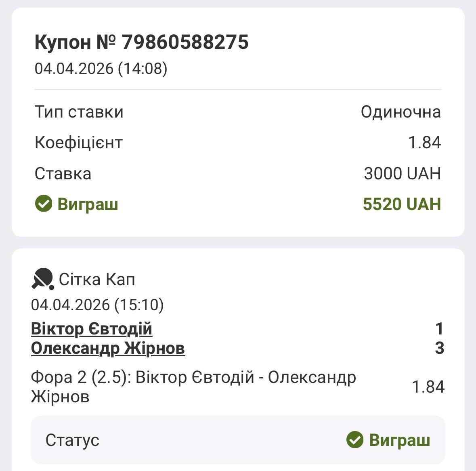Click the match time 04.04.2026 (15:10)
This screenshot has height=471, width=476.
coord(97,305)
